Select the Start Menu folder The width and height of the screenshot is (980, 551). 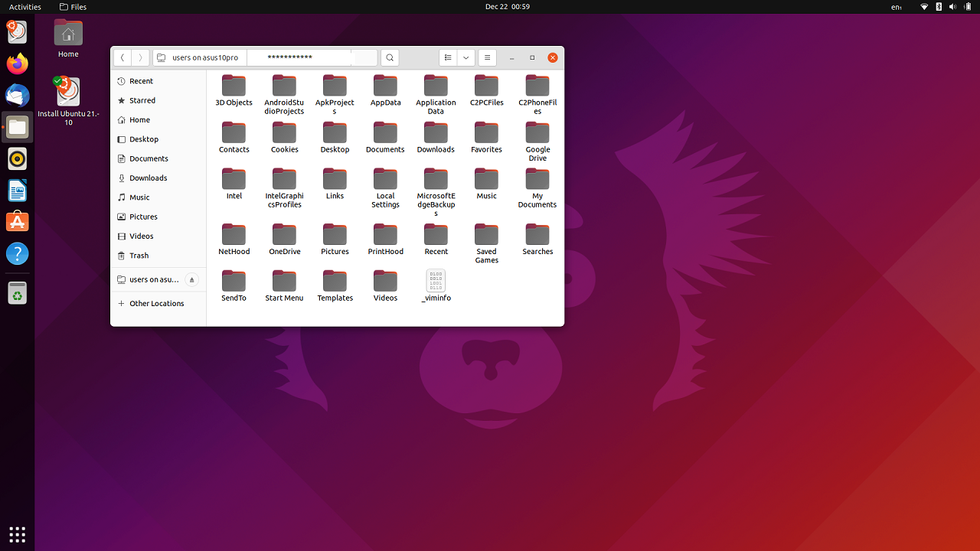(x=284, y=286)
